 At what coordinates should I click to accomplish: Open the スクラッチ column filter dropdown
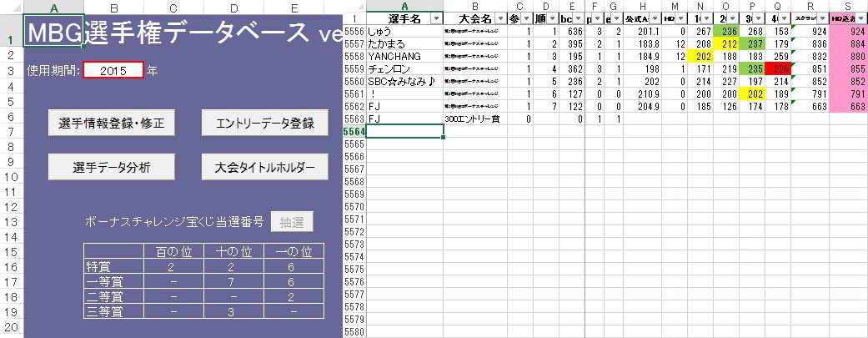point(820,18)
